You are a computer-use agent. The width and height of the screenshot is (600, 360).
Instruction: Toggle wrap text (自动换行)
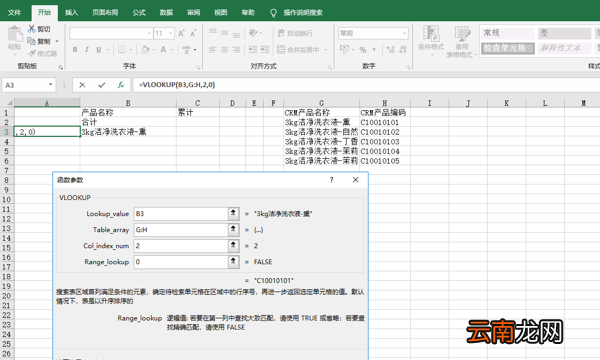pyautogui.click(x=295, y=33)
